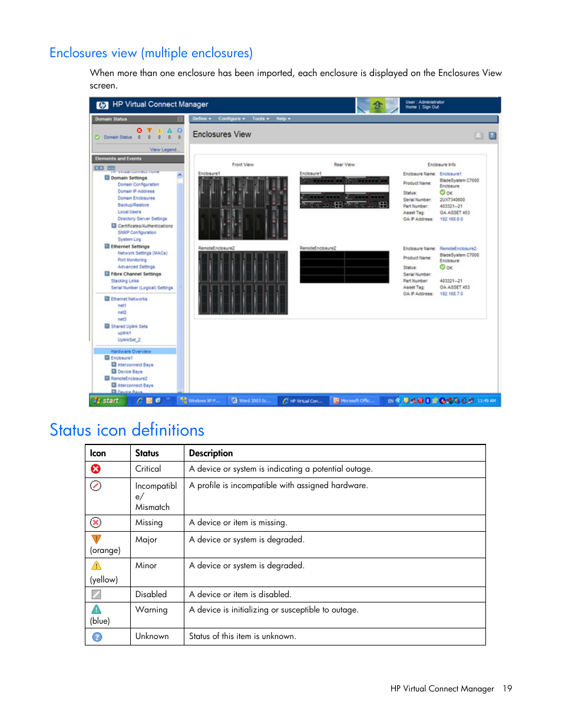Click the expand-all button under Elements and Events
This screenshot has height=728, width=562.
99,168
